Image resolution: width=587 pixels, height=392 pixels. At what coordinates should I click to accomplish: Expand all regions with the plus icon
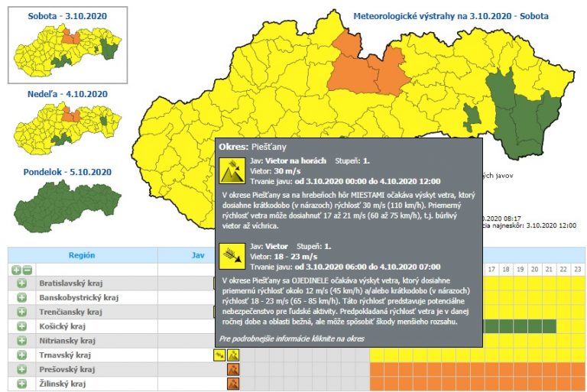16,270
